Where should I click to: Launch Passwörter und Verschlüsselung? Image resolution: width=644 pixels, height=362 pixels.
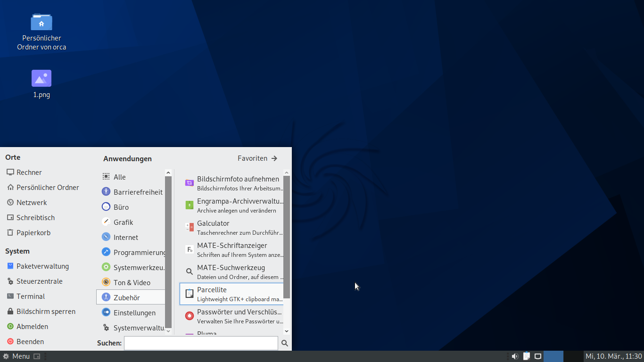click(231, 316)
